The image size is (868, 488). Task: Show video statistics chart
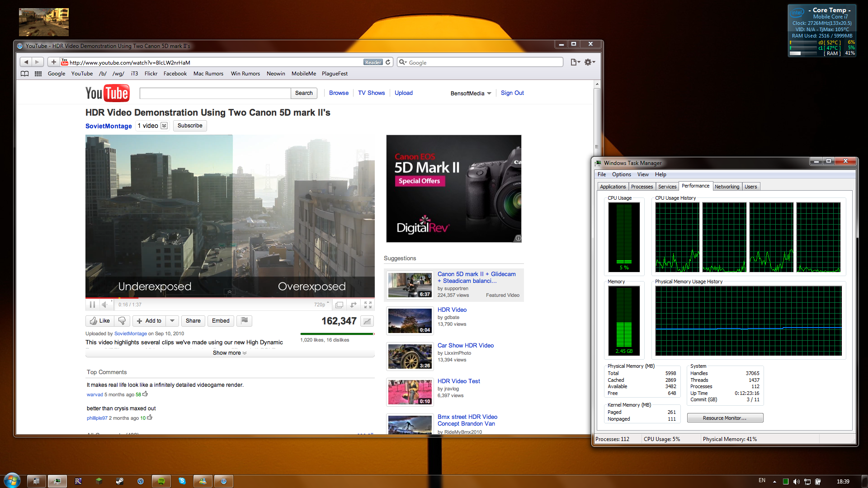click(x=367, y=321)
